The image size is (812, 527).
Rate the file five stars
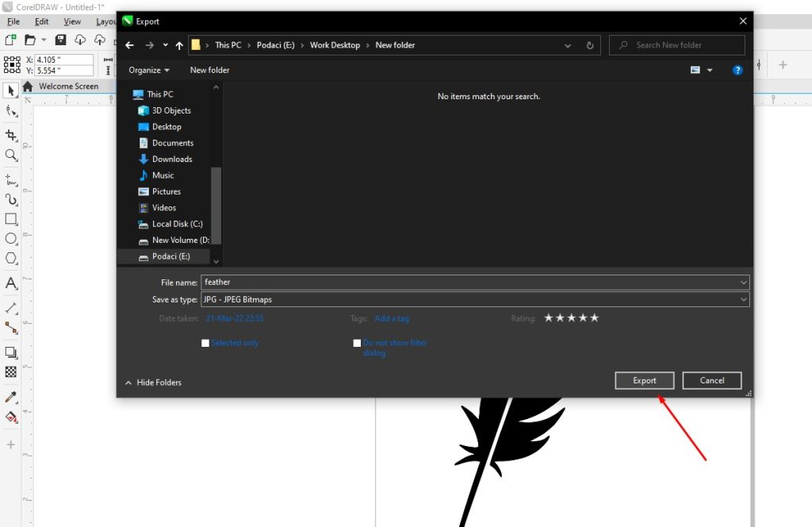(x=594, y=317)
